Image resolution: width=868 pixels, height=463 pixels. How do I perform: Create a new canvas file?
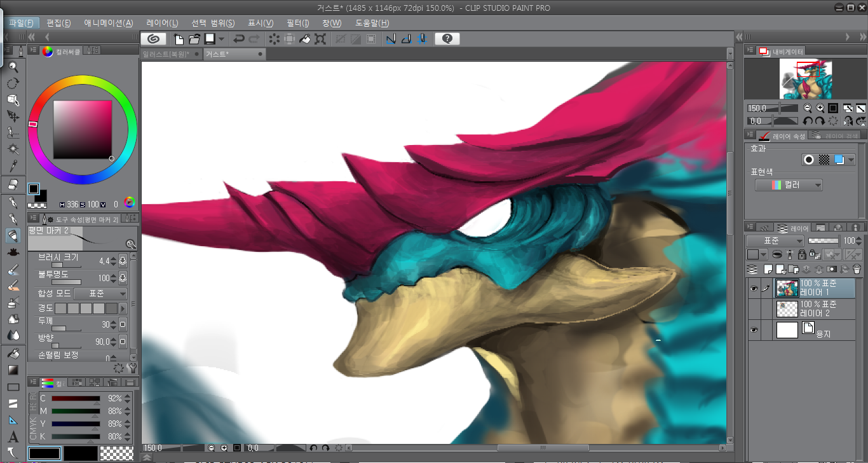179,39
